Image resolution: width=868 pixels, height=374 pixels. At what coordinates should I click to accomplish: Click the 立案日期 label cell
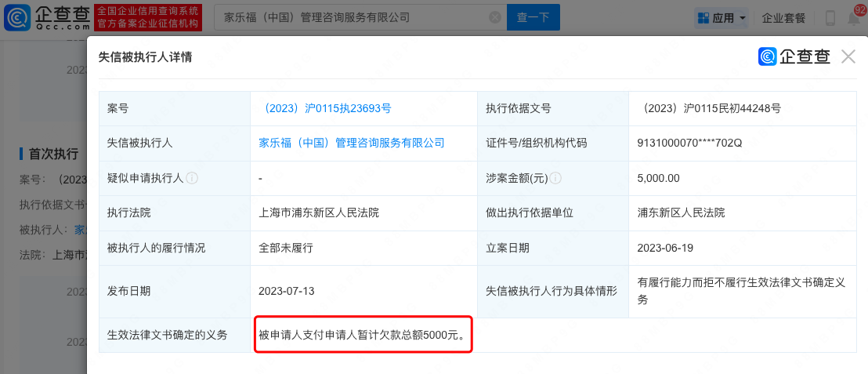pos(552,248)
